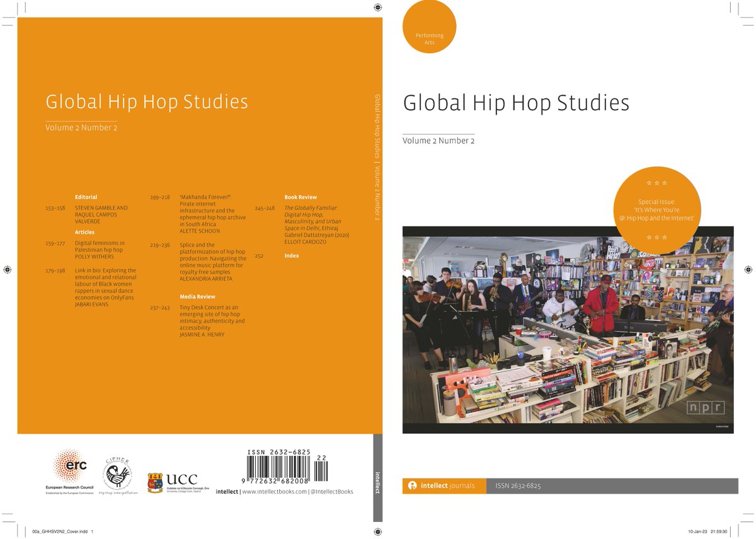
Task: Click the vertical spine title text
Action: coord(377,157)
